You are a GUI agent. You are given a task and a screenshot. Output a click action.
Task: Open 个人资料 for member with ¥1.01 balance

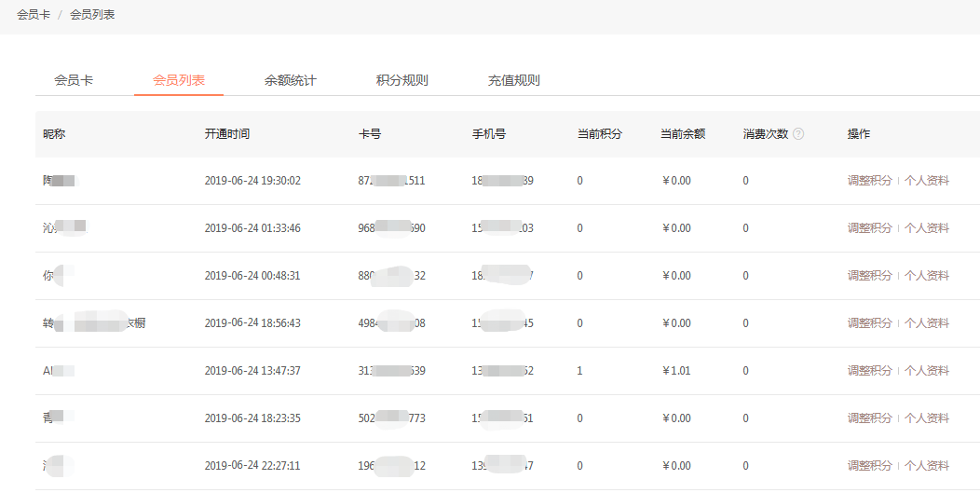pos(927,371)
